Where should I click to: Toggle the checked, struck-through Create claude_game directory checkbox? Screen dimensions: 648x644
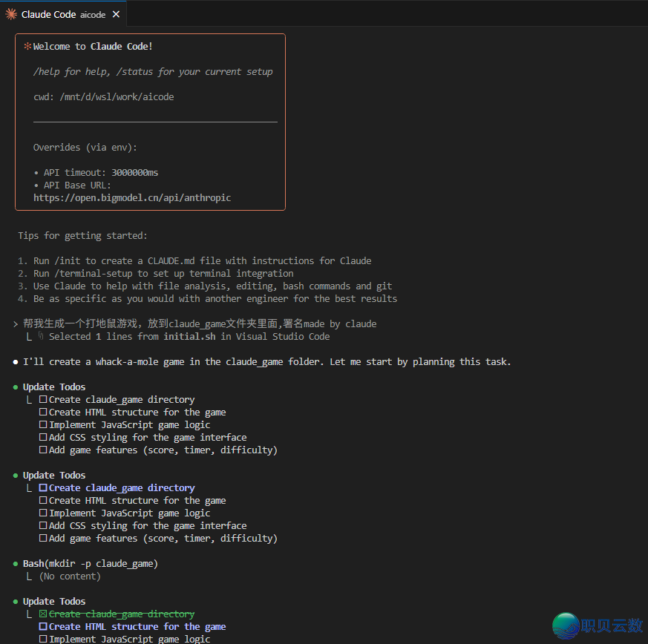(x=43, y=614)
